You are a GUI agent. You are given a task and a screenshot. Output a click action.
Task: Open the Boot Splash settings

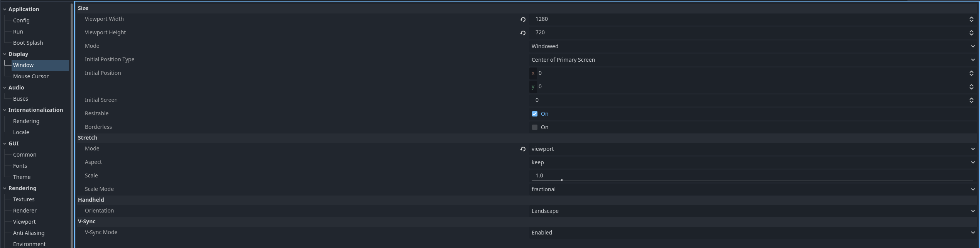(28, 43)
